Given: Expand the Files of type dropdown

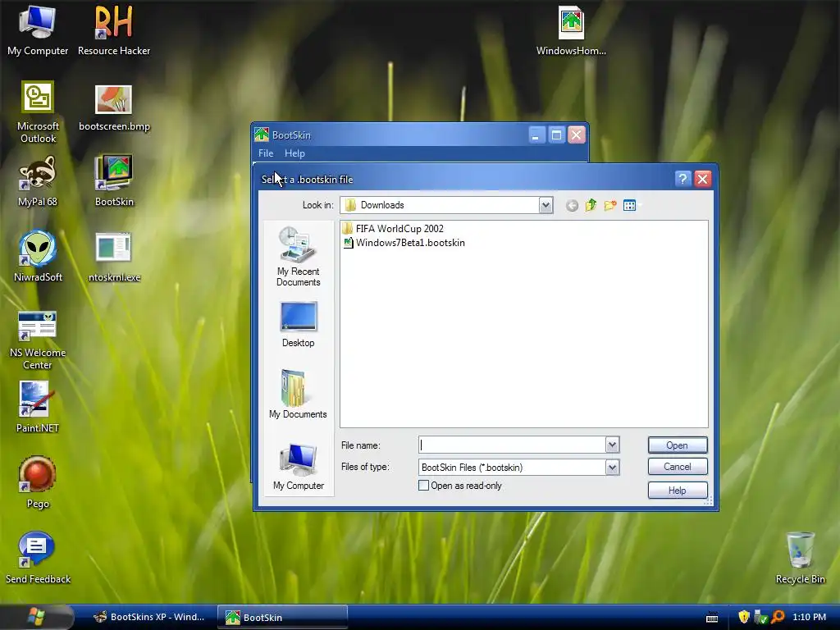Looking at the screenshot, I should tap(612, 467).
